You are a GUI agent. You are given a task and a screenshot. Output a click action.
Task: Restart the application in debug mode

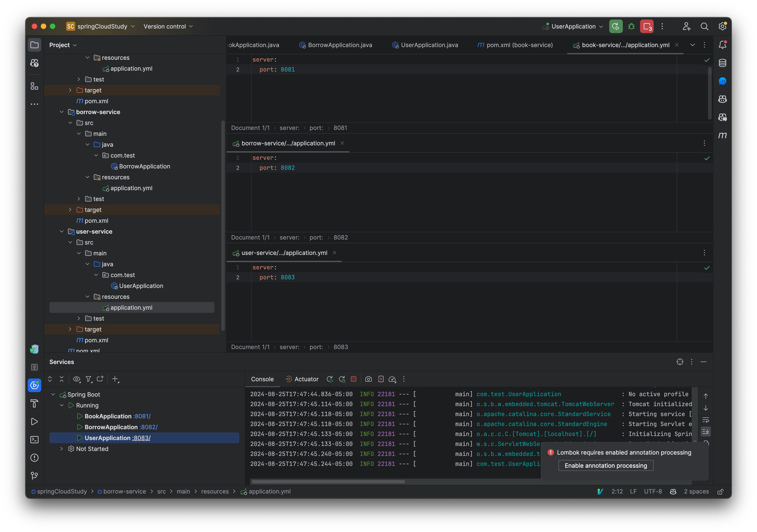pos(342,379)
